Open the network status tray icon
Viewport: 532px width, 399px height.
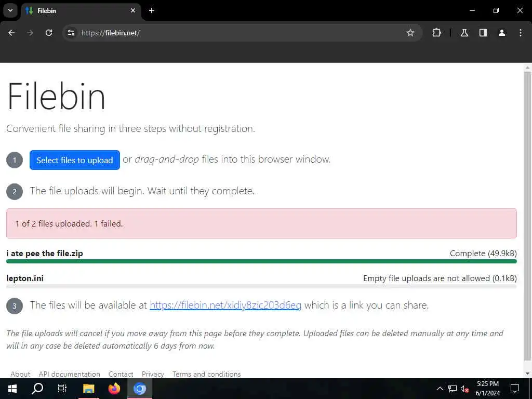(453, 389)
